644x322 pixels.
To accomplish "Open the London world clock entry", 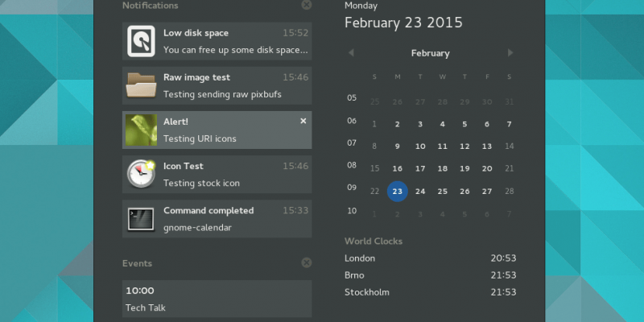I will point(431,258).
